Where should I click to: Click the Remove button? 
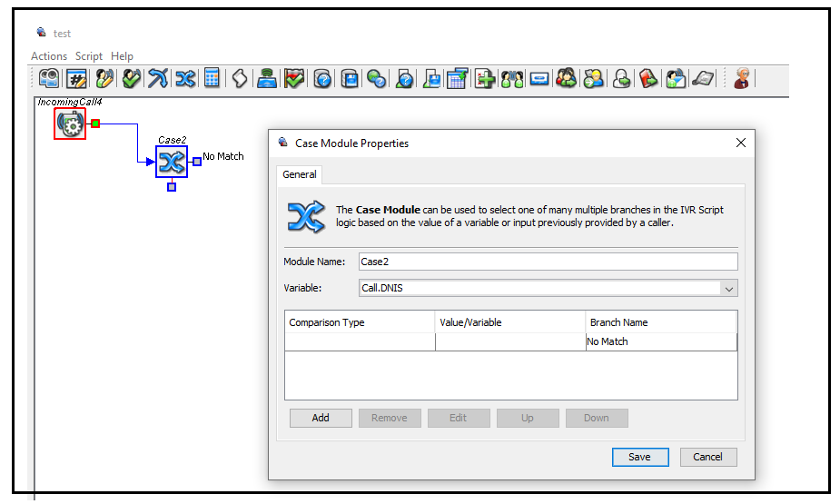tap(390, 419)
